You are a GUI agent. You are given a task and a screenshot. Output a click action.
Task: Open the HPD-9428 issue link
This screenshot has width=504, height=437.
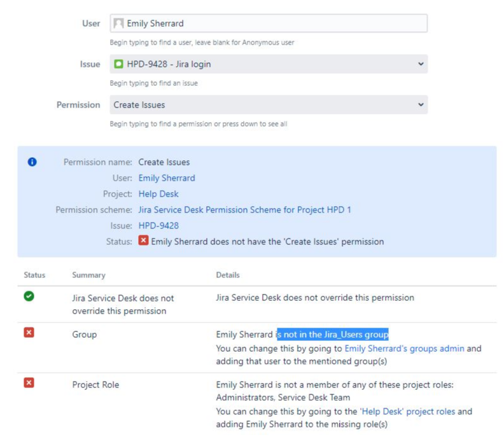tap(158, 226)
